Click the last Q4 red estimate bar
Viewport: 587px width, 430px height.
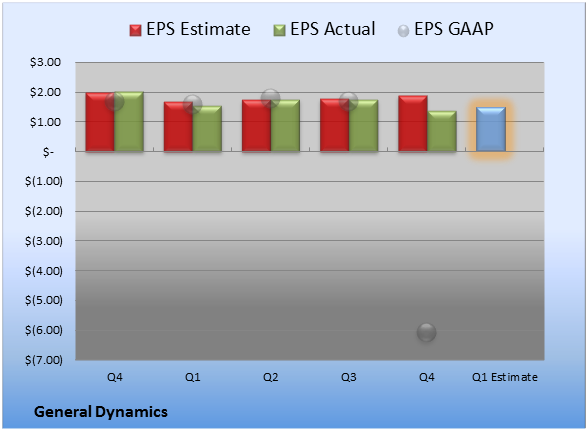coord(413,123)
